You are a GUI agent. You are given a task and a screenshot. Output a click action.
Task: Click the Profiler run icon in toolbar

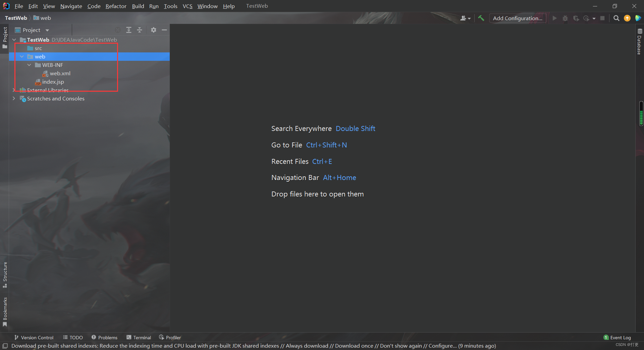click(586, 18)
